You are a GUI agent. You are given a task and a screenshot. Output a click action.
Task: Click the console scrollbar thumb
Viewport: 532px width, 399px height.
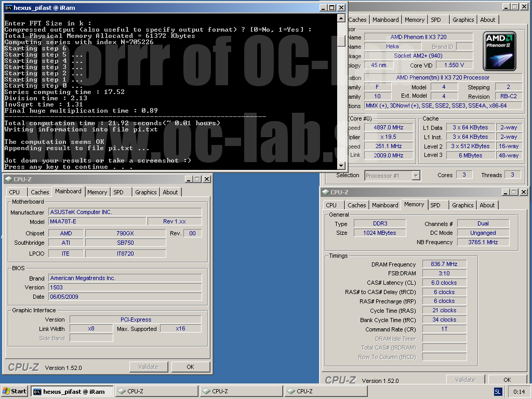point(342,41)
